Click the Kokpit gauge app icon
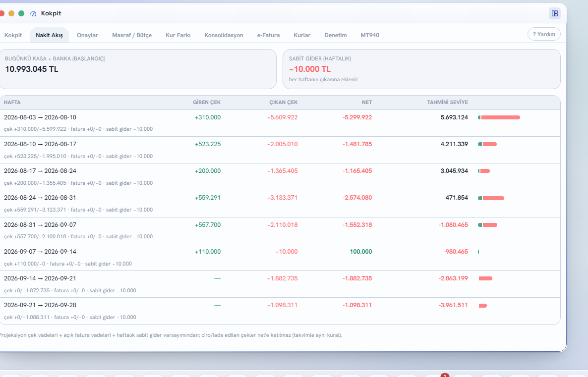Viewport: 588px width, 377px height. [x=33, y=13]
